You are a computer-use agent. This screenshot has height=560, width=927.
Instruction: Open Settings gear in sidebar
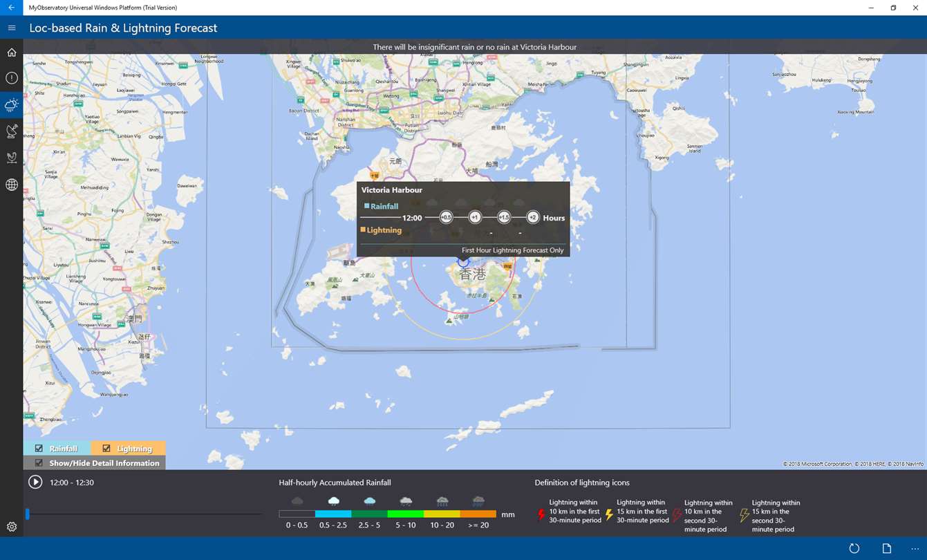(x=12, y=527)
